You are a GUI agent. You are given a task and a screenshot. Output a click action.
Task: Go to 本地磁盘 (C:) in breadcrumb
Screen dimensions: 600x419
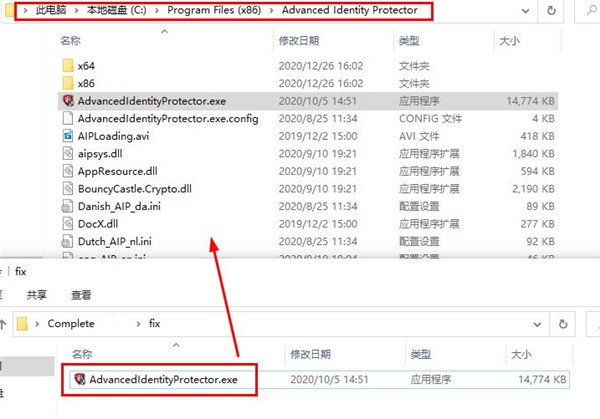[116, 10]
